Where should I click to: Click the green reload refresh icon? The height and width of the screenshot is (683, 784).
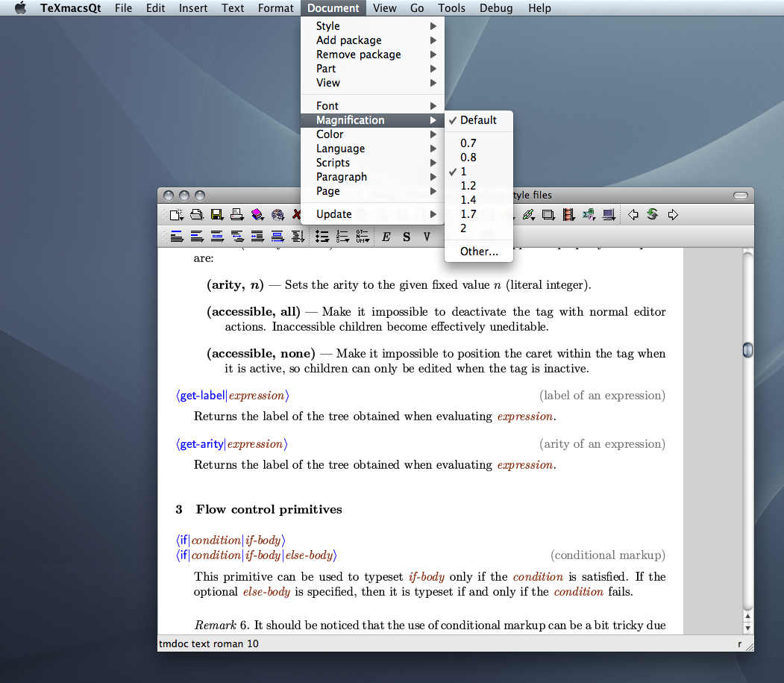click(x=653, y=214)
